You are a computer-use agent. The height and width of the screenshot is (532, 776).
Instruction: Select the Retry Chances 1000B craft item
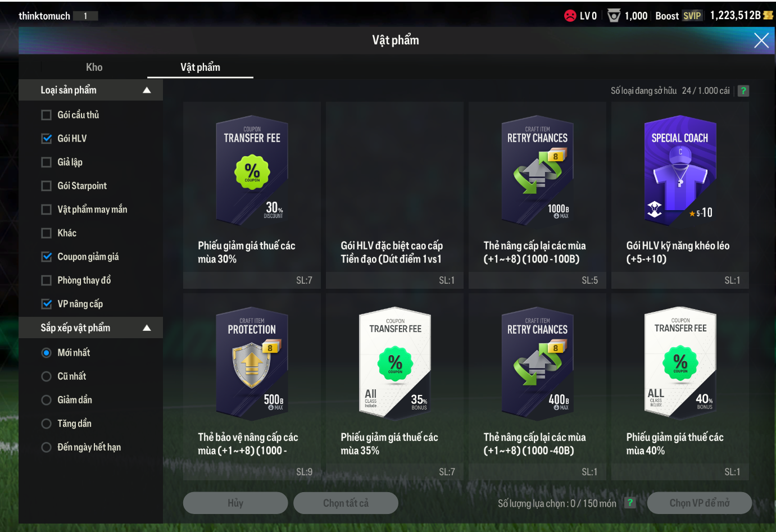pyautogui.click(x=537, y=195)
